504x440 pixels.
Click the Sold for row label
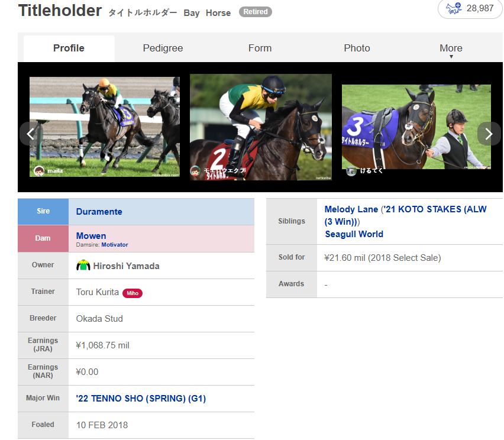click(292, 257)
